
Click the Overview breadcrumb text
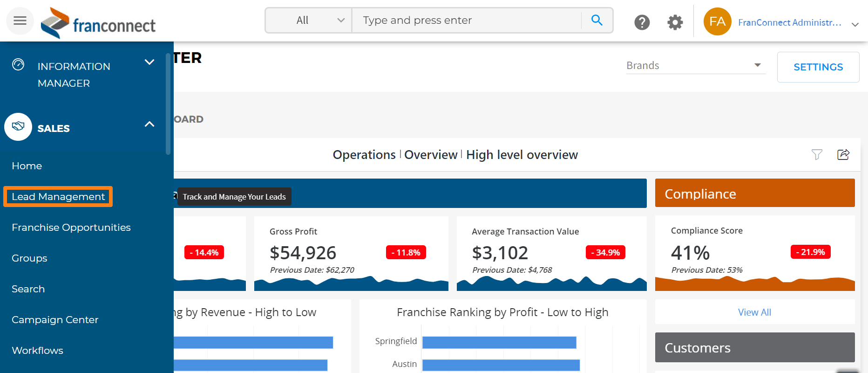pos(431,155)
